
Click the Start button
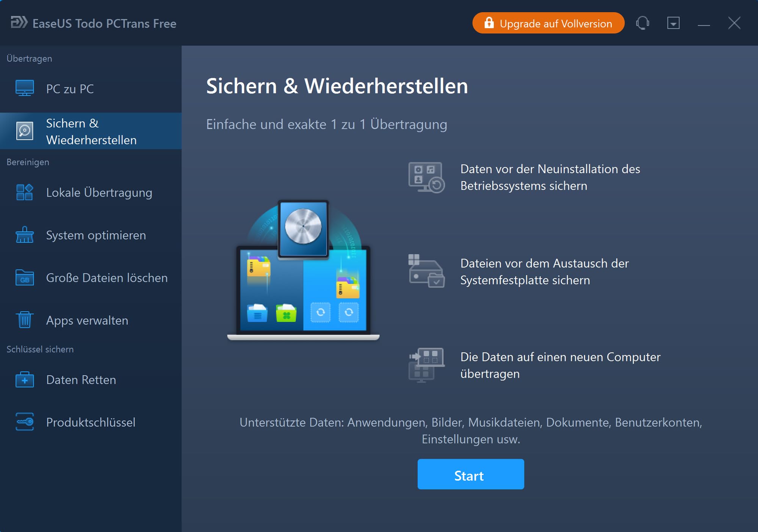point(471,474)
